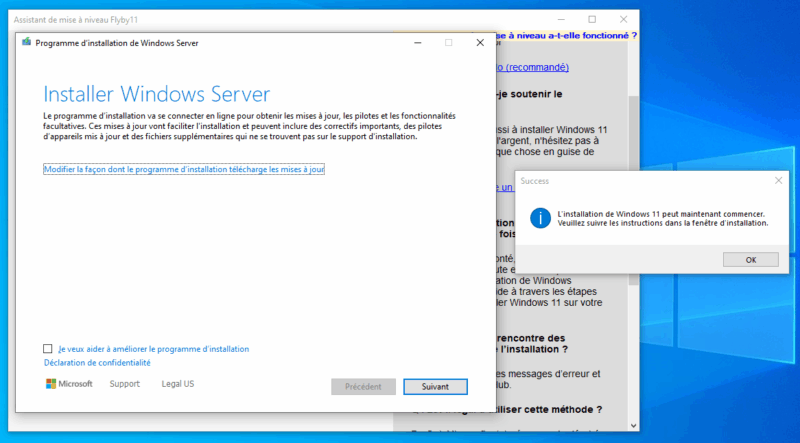800x443 pixels.
Task: Close the Success dialog with the X
Action: tap(778, 181)
